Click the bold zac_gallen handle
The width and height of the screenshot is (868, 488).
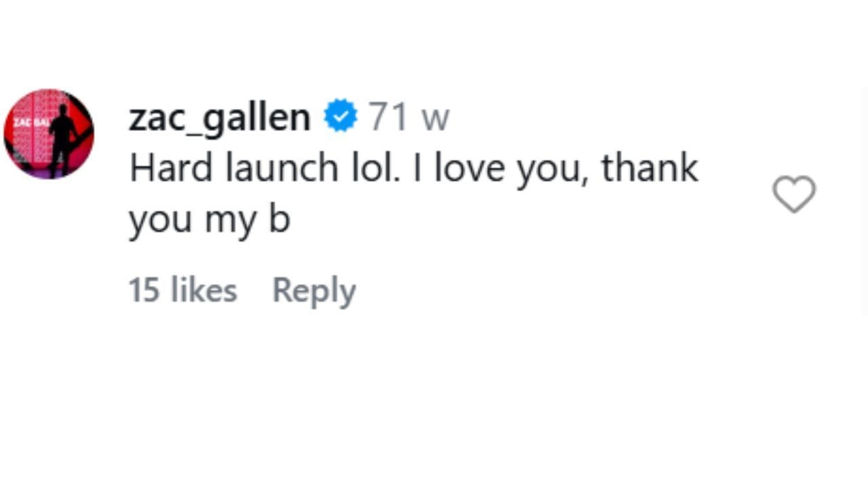[x=220, y=117]
